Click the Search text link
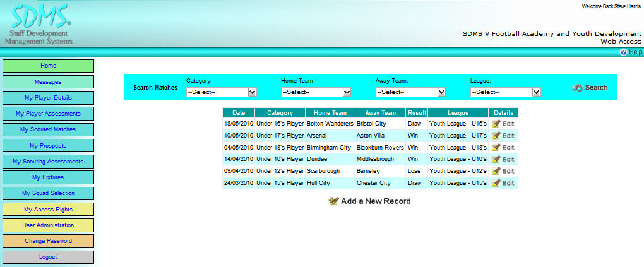The width and height of the screenshot is (644, 267). pos(596,88)
